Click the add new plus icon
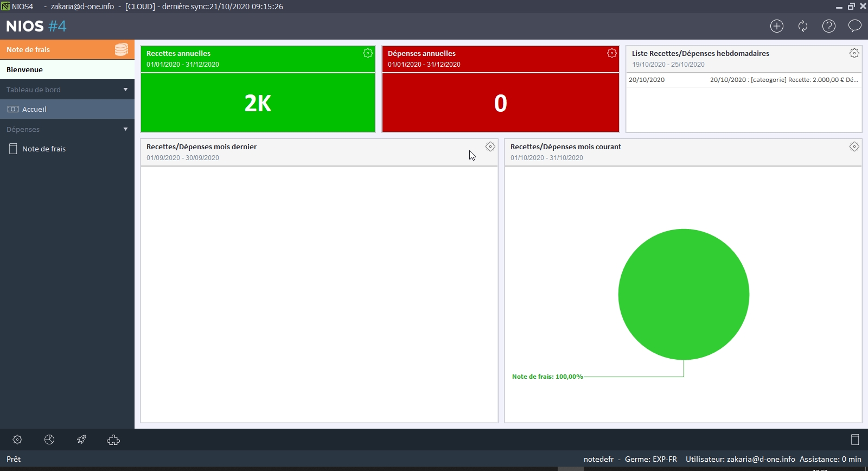Screen dimensions: 868x471 pos(777,26)
